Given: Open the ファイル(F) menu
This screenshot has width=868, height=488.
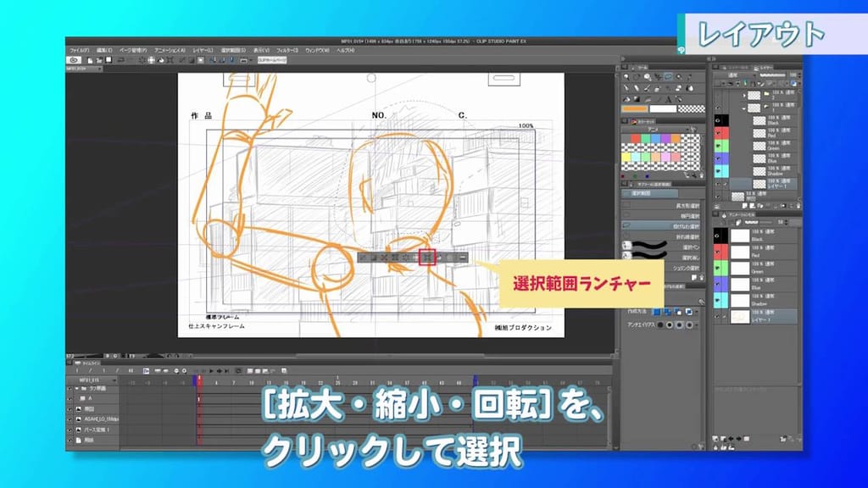Looking at the screenshot, I should [x=79, y=50].
